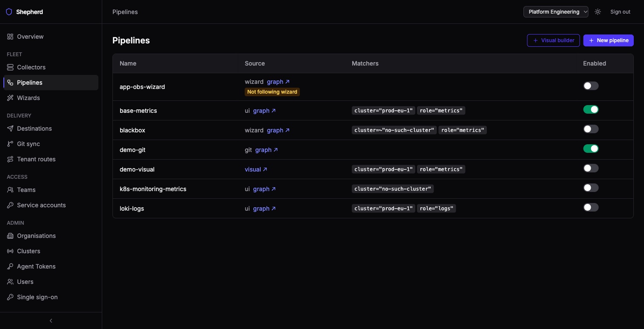644x329 pixels.
Task: Enable the app-obs-wizard pipeline toggle
Action: click(x=591, y=86)
